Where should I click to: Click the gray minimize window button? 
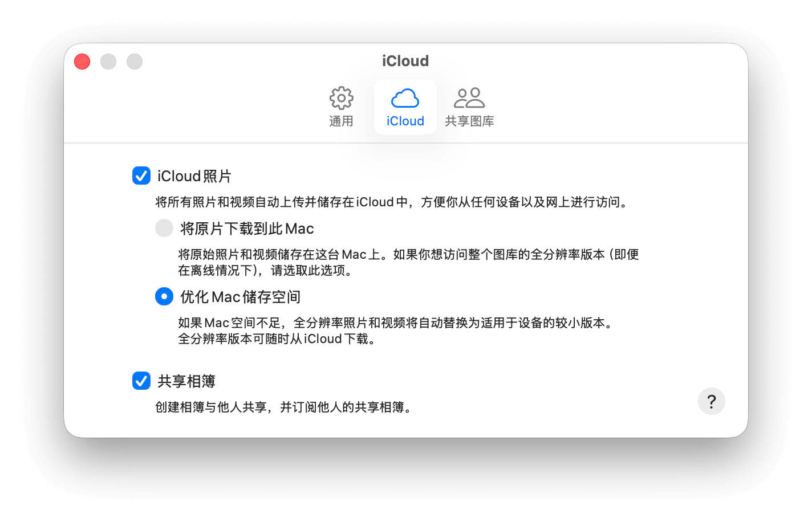(108, 62)
